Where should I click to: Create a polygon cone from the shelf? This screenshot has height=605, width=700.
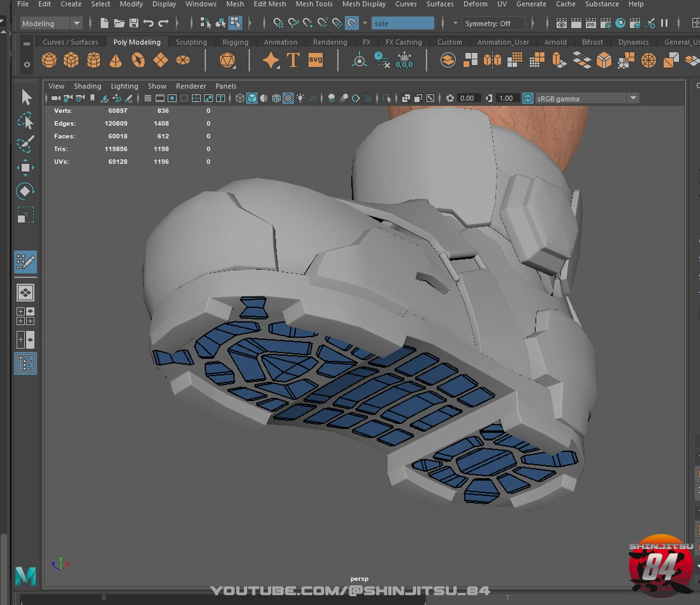115,60
